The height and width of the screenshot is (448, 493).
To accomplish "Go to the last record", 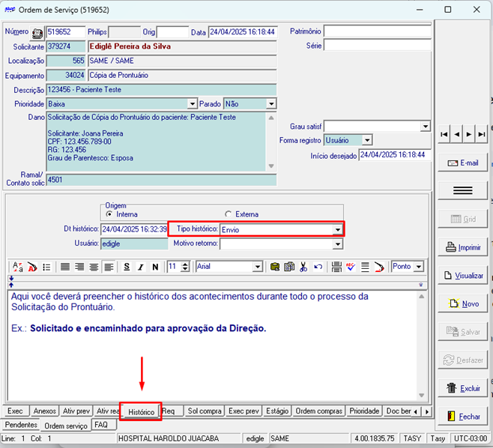I will pyautogui.click(x=481, y=134).
